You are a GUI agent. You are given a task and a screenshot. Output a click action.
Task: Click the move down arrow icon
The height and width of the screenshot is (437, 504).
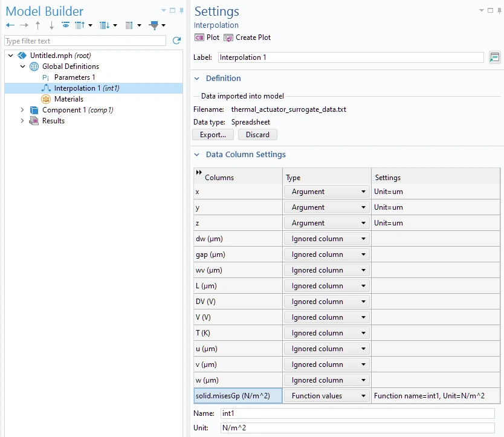pos(51,25)
